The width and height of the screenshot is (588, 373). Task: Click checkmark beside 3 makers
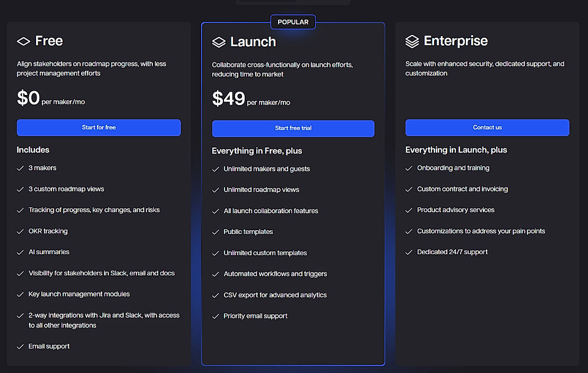[20, 168]
